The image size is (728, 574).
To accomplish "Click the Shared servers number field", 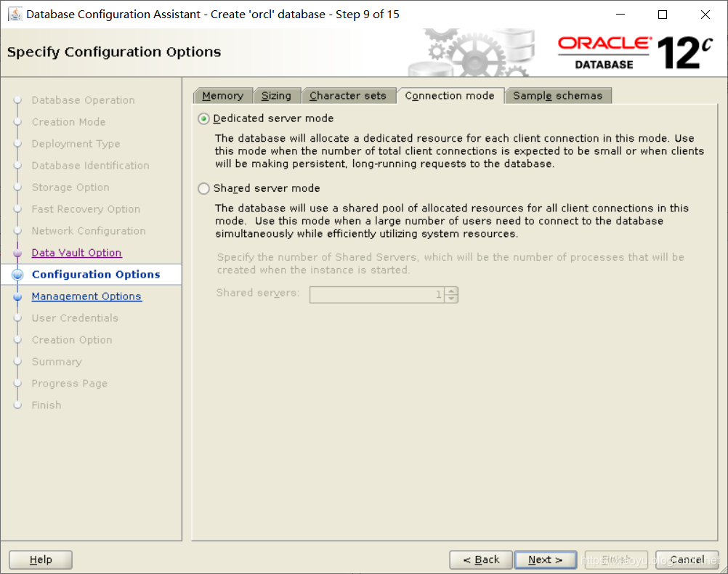I will [x=376, y=294].
